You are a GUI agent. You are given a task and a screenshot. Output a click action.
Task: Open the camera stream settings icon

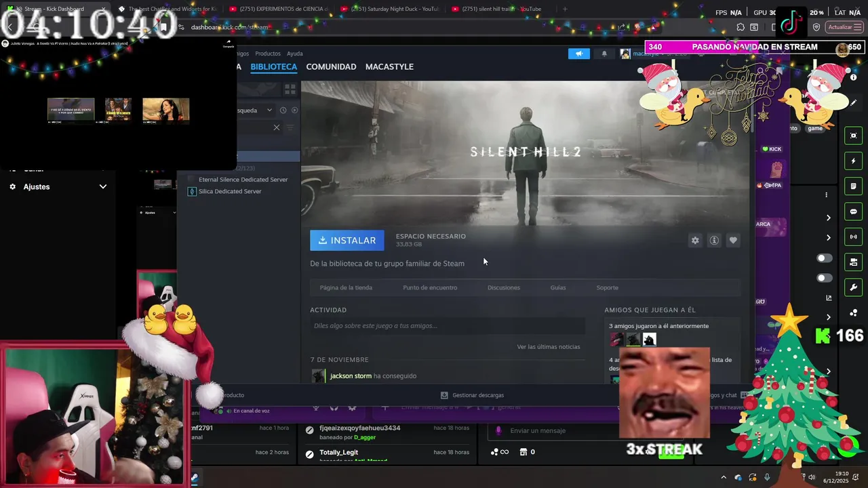pyautogui.click(x=854, y=262)
